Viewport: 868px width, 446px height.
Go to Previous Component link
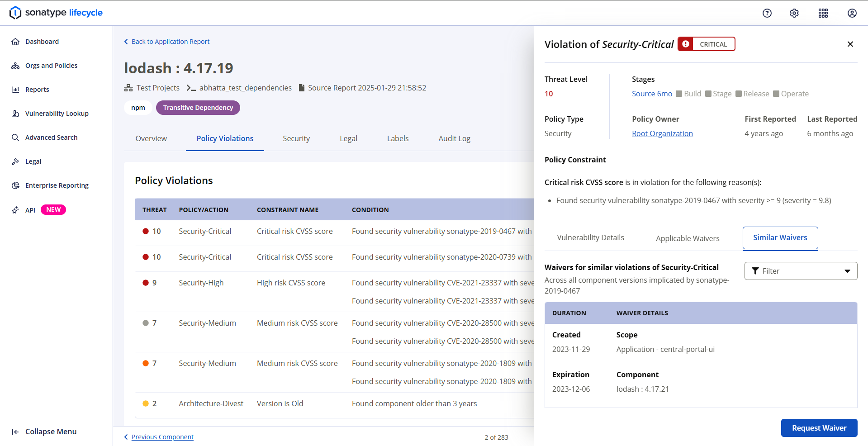162,437
